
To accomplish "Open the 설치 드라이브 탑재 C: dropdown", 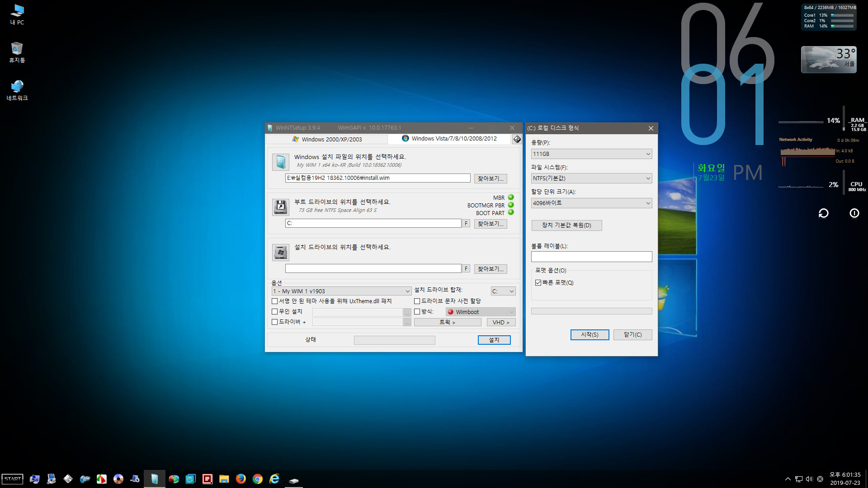I will [503, 291].
